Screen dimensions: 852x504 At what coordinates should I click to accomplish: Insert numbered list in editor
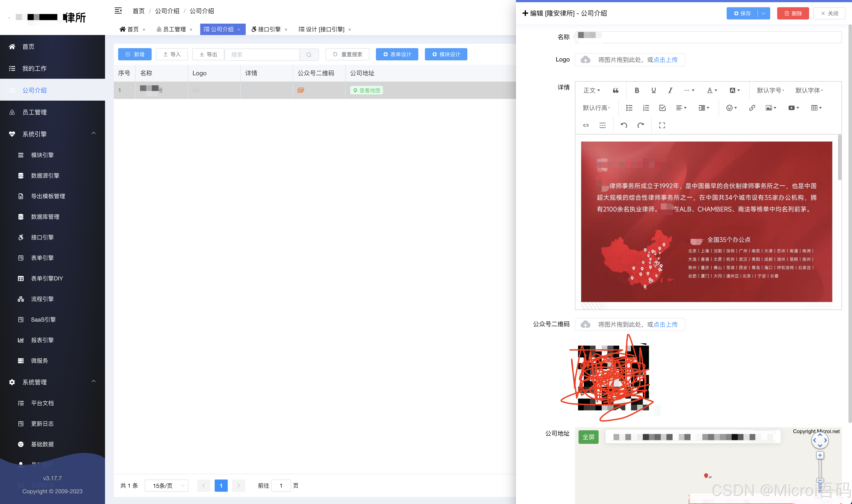tap(646, 108)
